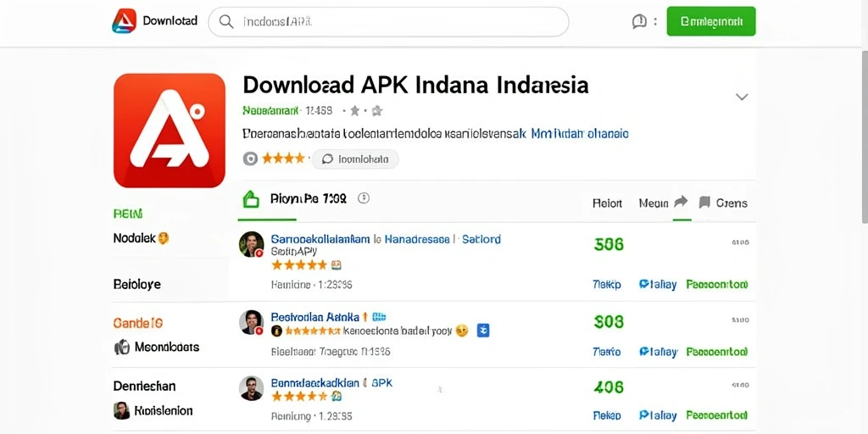Open the notification bubble icon in header
868x434 pixels.
click(639, 21)
